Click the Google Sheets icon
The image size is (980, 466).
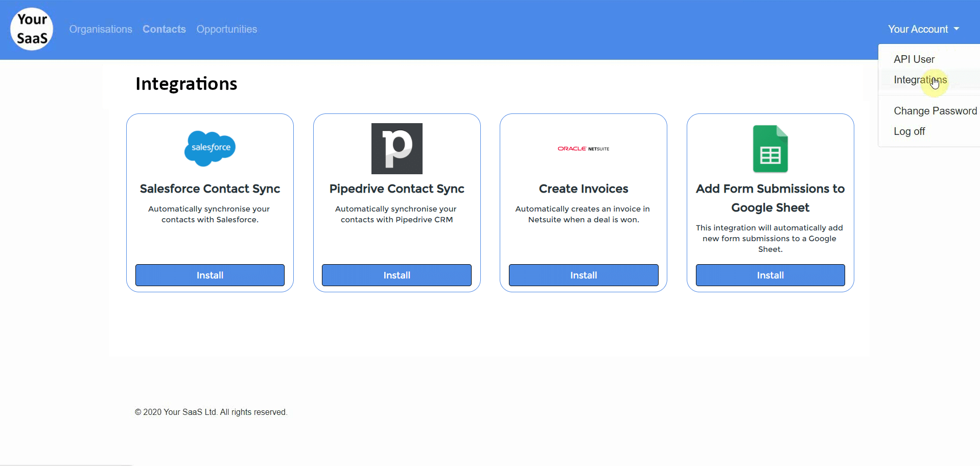771,149
